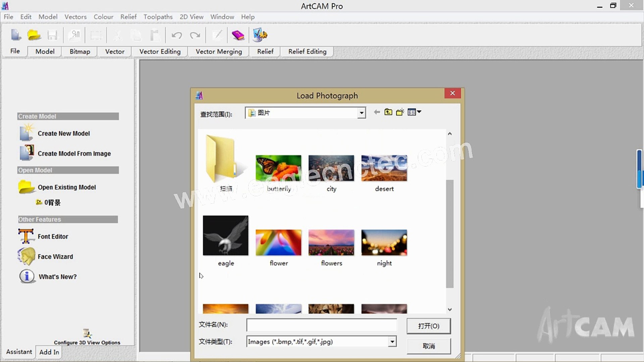
Task: Switch to the Add In tab
Action: point(49,352)
